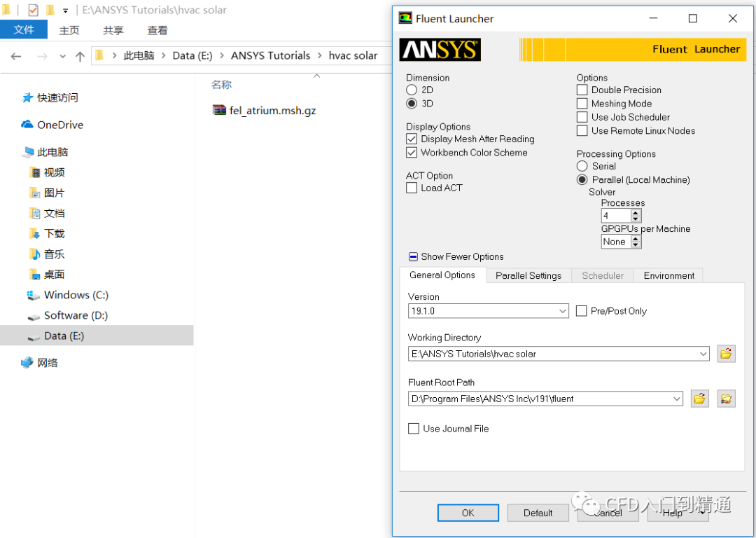
Task: Enable the Load ACT checkbox
Action: 412,188
